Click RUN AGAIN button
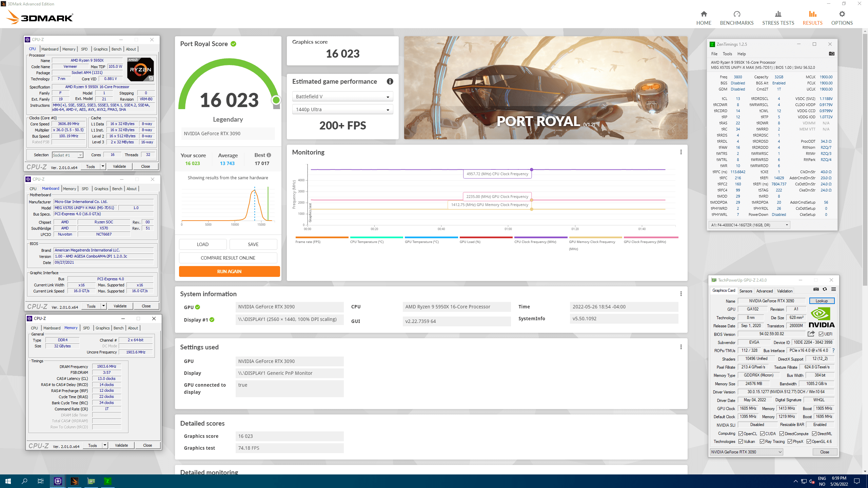This screenshot has height=488, width=868. [x=229, y=271]
